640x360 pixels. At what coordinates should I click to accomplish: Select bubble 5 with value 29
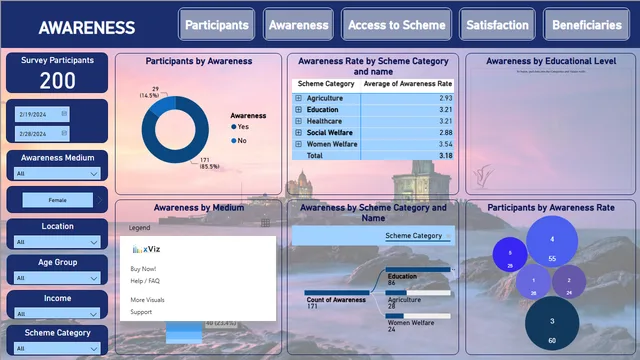click(x=510, y=254)
